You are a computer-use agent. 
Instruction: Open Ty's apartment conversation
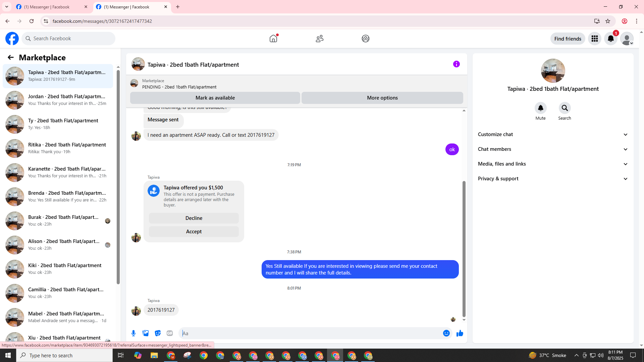pyautogui.click(x=58, y=124)
